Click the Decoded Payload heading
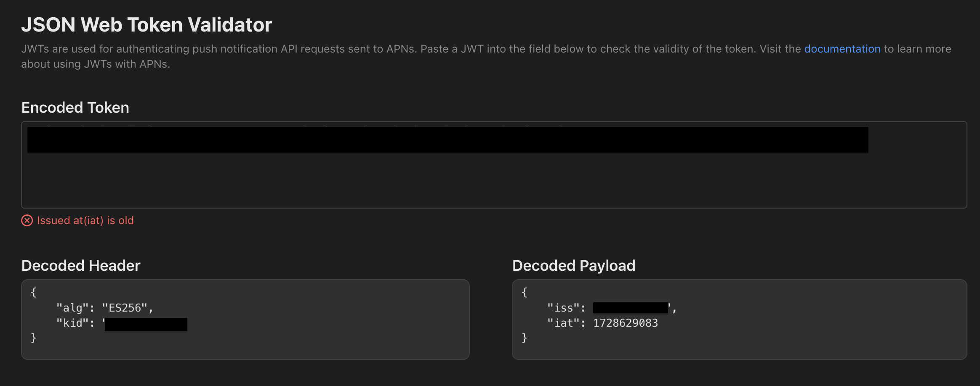The image size is (980, 386). tap(574, 266)
